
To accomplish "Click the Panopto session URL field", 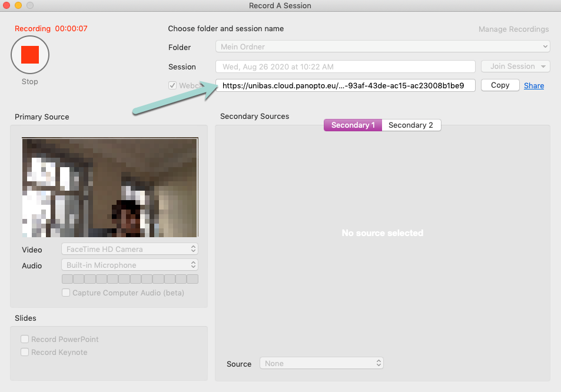I will point(345,85).
